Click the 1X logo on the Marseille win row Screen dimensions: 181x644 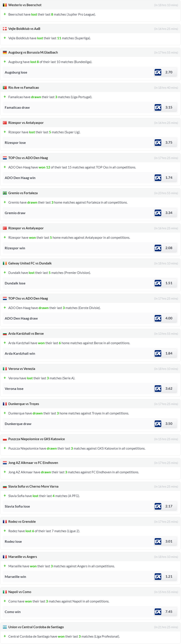tap(158, 577)
